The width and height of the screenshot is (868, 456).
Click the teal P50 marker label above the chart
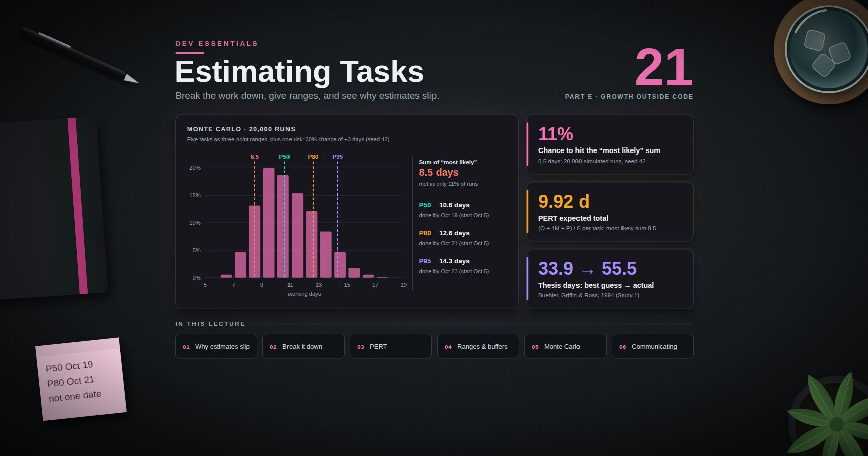[284, 157]
